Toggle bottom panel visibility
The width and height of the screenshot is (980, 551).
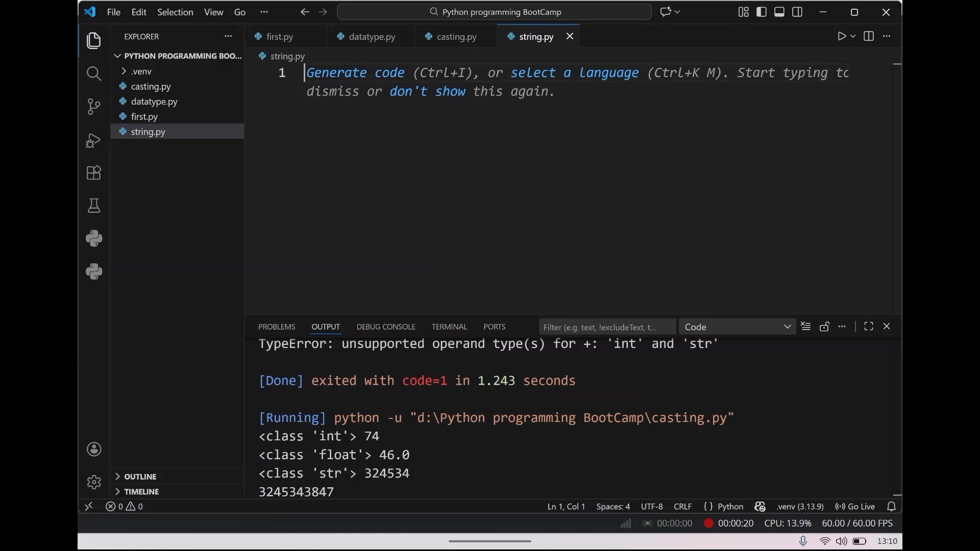click(779, 12)
